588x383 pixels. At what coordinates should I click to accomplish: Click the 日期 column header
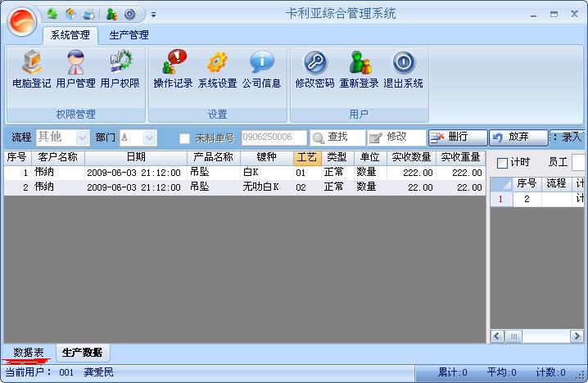pos(136,157)
